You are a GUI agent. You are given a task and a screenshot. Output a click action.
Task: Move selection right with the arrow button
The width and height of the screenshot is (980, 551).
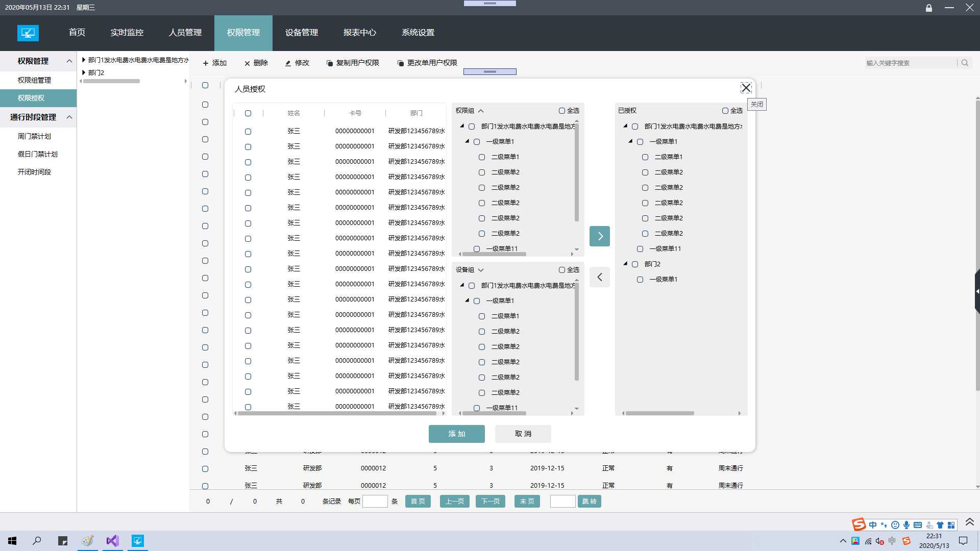(600, 236)
